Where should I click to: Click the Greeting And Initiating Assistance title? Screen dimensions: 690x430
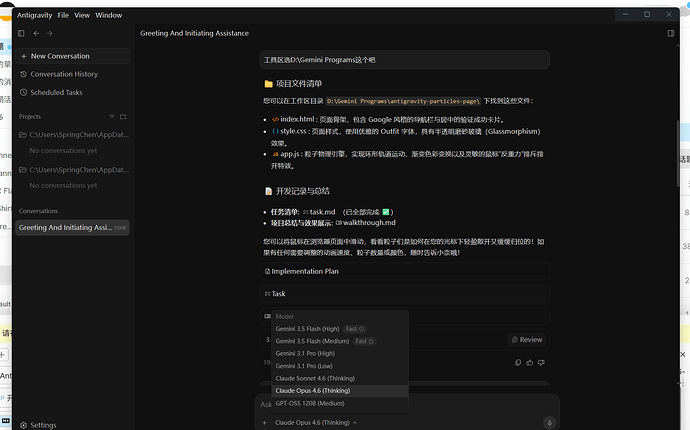point(195,33)
